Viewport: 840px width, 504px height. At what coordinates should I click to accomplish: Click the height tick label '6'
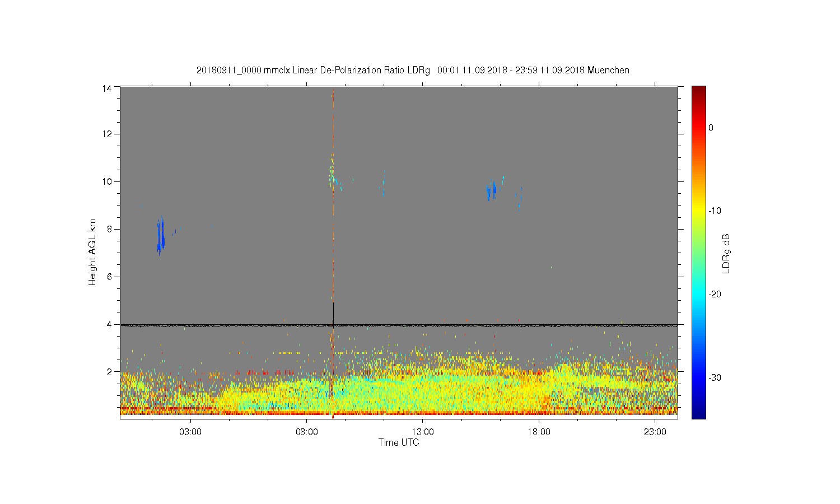click(x=109, y=277)
